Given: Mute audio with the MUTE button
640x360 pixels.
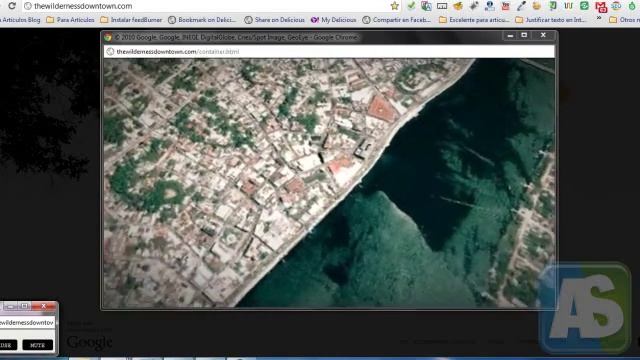Looking at the screenshot, I should 38,345.
